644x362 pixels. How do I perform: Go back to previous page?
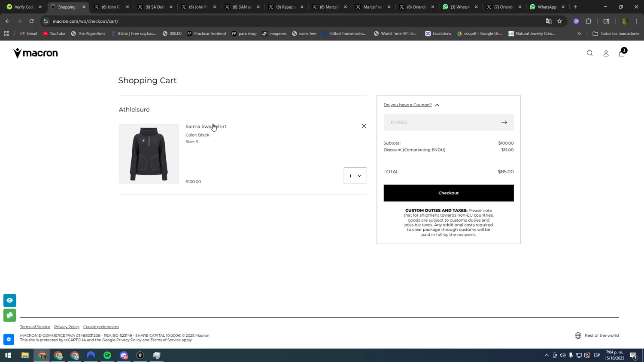[7, 21]
